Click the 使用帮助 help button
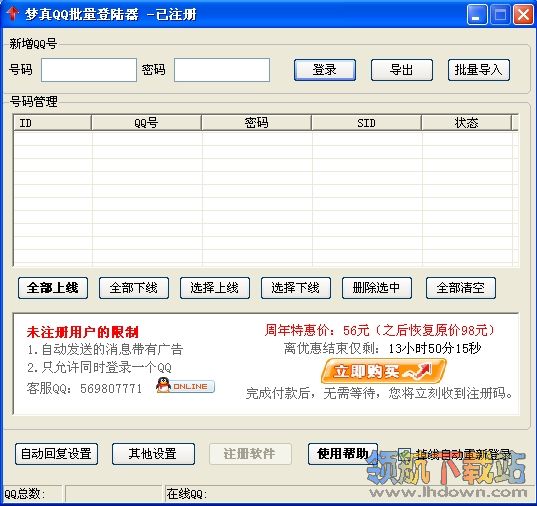 343,454
